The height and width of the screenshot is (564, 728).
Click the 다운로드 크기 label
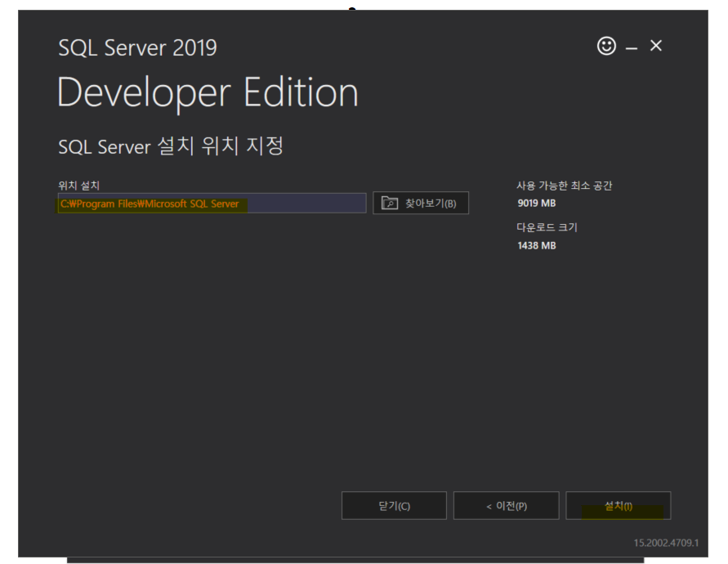click(547, 227)
